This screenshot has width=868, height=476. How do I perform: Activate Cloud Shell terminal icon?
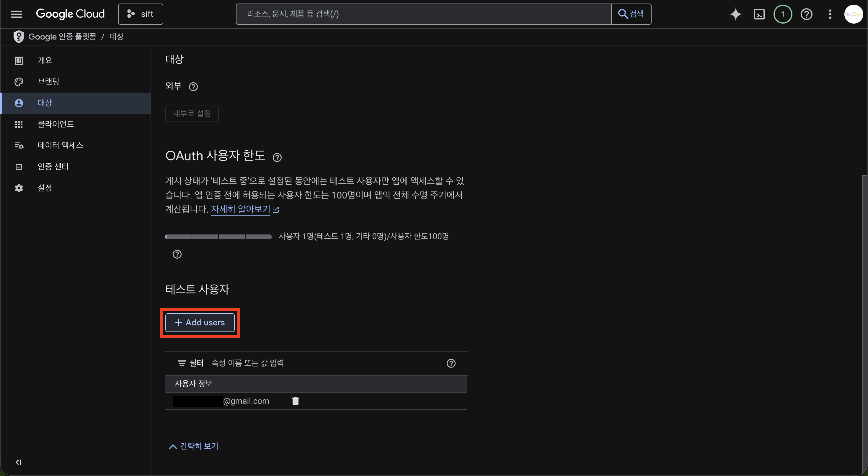pyautogui.click(x=759, y=14)
